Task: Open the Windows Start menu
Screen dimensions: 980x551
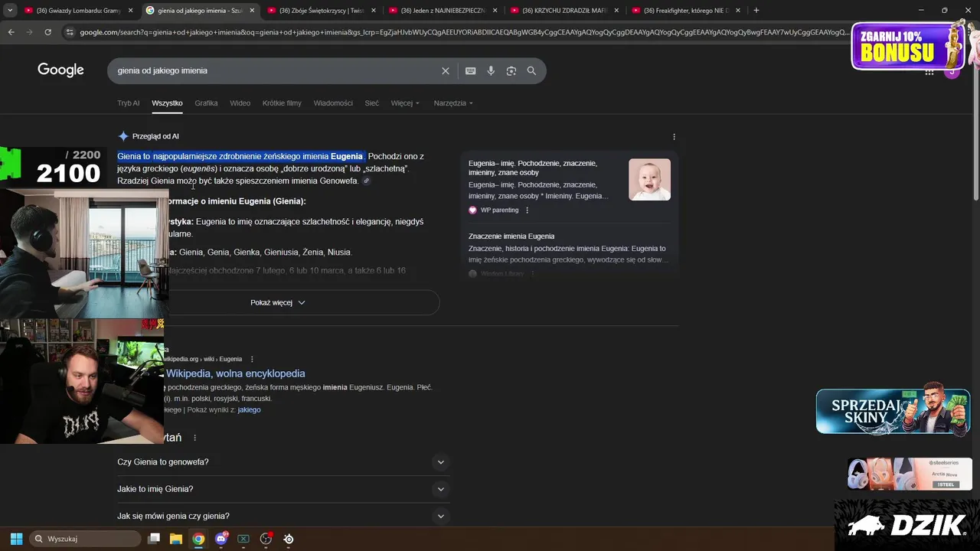Action: click(16, 539)
